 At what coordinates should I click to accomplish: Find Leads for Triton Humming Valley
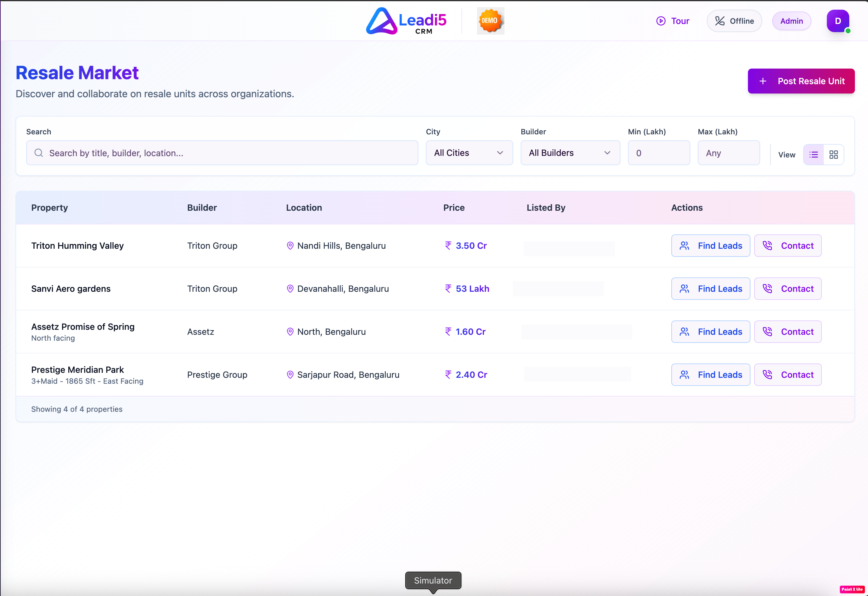[x=711, y=246]
